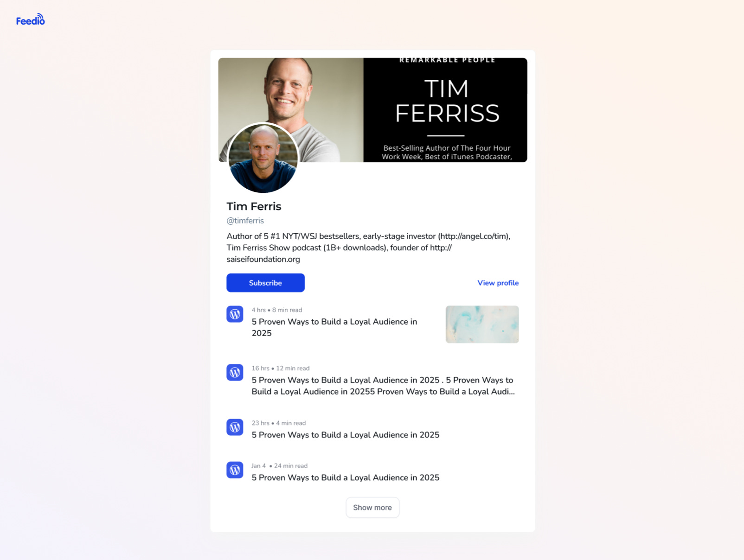Click the @timferris handle
The width and height of the screenshot is (744, 560).
[x=245, y=221]
